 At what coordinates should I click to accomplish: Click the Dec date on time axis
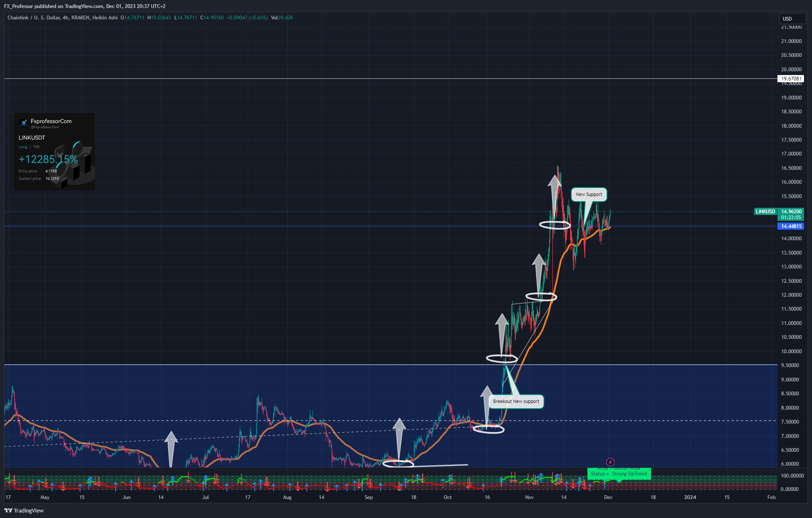(x=608, y=497)
